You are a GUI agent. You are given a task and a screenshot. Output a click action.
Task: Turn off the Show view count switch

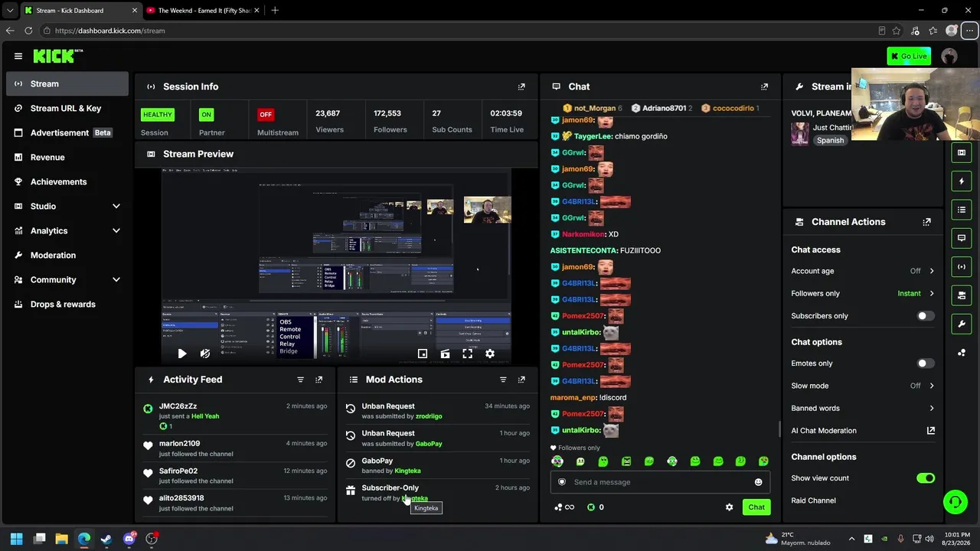[x=926, y=478]
